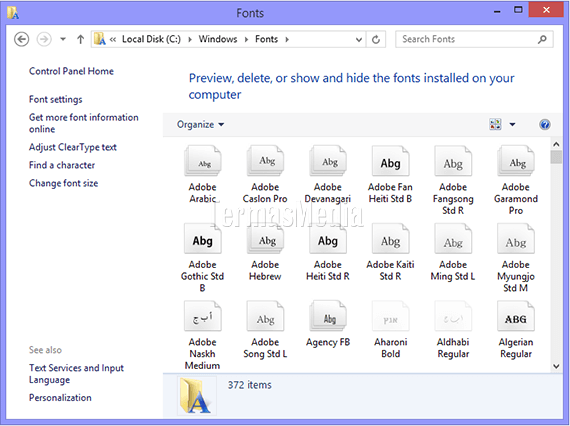Open the Personalization link
Screen dimensions: 570x426
tap(60, 397)
